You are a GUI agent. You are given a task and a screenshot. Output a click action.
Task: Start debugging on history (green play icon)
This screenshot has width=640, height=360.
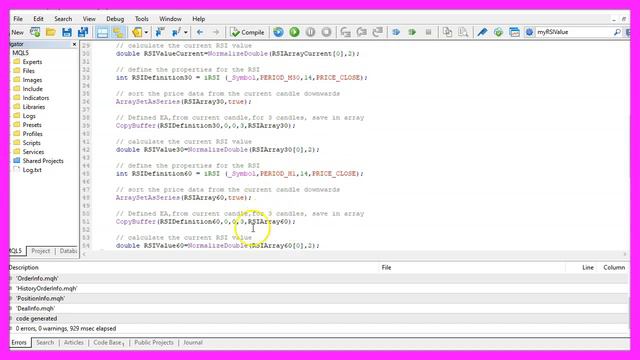pyautogui.click(x=294, y=32)
